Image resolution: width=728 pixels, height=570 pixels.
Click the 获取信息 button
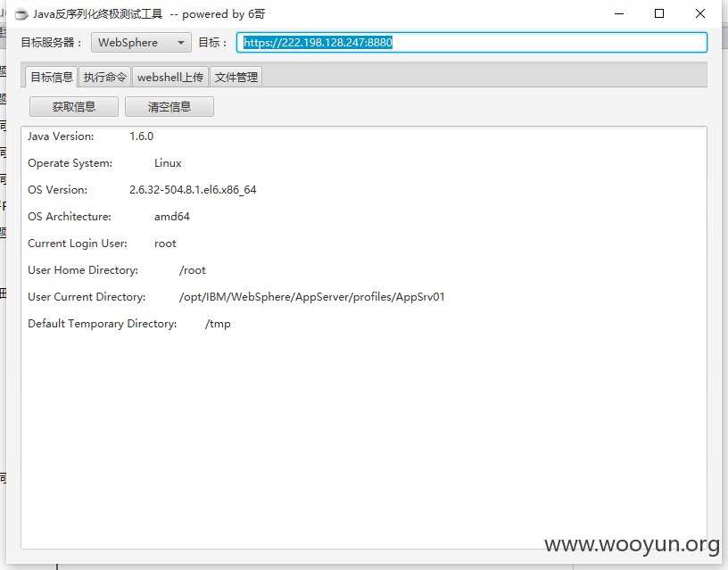[x=74, y=107]
